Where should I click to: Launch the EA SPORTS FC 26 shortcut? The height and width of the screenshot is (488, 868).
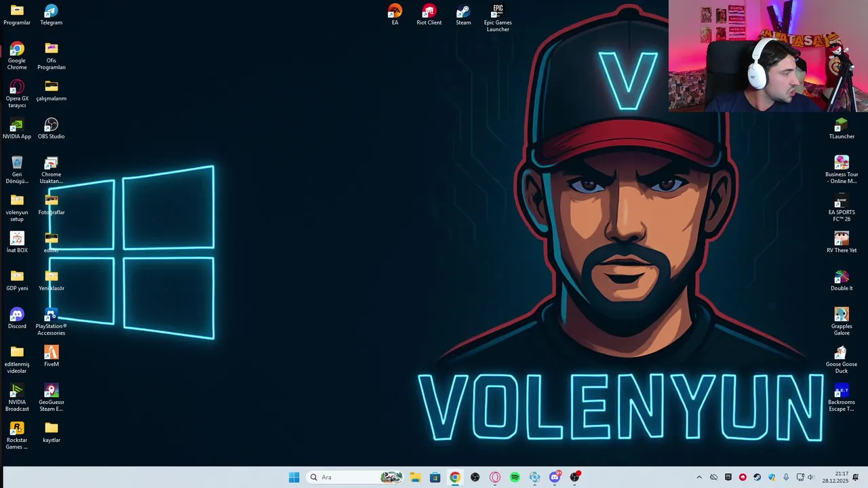coord(842,207)
